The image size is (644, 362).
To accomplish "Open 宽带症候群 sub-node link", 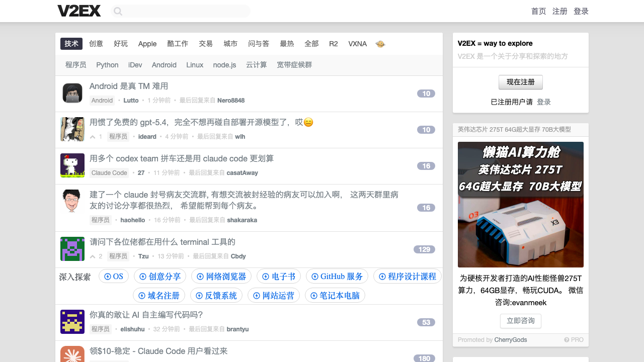I will pyautogui.click(x=294, y=65).
